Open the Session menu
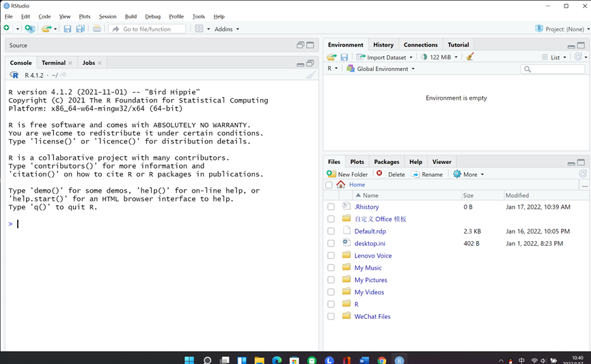The height and width of the screenshot is (364, 591). [107, 16]
